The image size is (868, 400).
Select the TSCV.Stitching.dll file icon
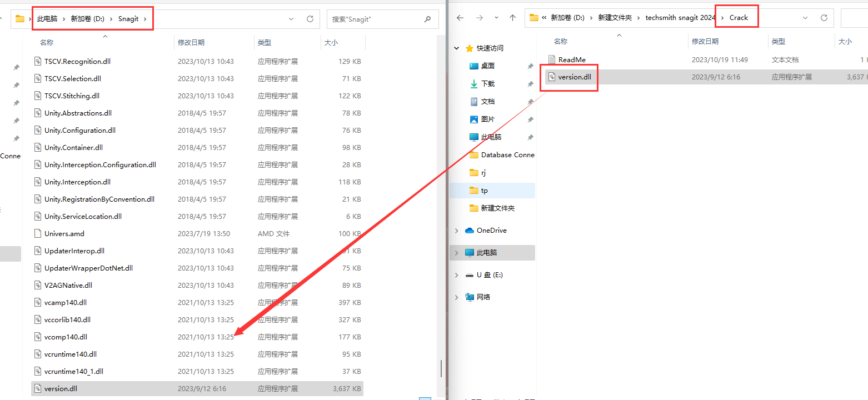tap(38, 96)
